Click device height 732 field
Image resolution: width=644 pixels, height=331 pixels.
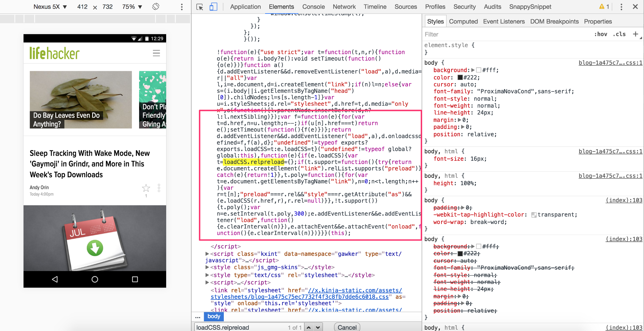tap(108, 7)
